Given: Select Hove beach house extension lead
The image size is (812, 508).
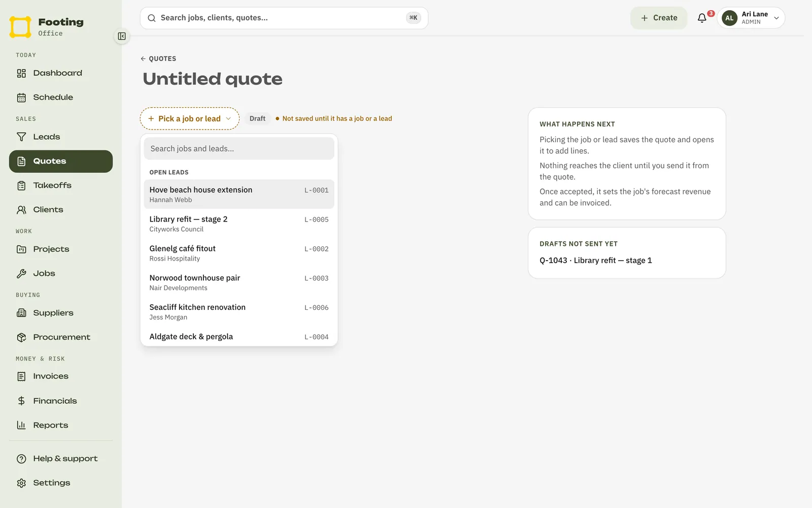Looking at the screenshot, I should coord(239,194).
